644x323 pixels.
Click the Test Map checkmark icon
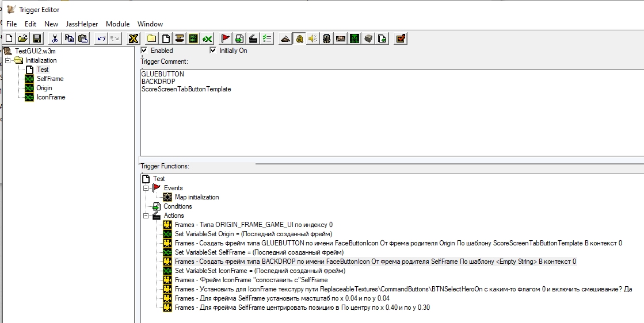click(401, 39)
